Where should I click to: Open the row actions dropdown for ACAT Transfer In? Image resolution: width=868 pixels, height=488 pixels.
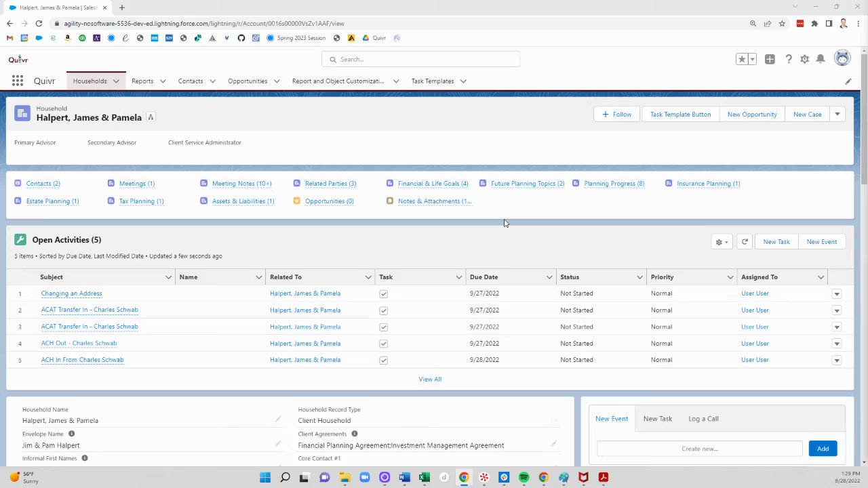[837, 310]
